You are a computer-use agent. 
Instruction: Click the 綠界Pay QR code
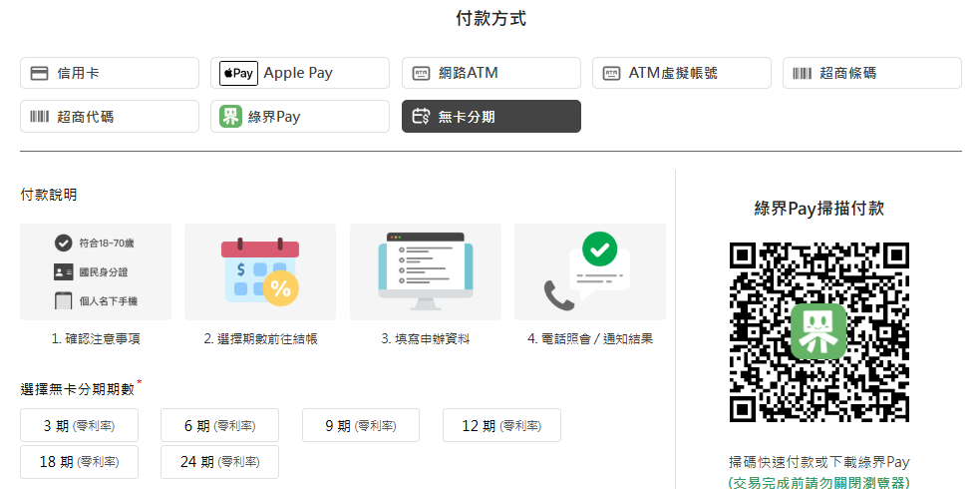click(x=818, y=331)
